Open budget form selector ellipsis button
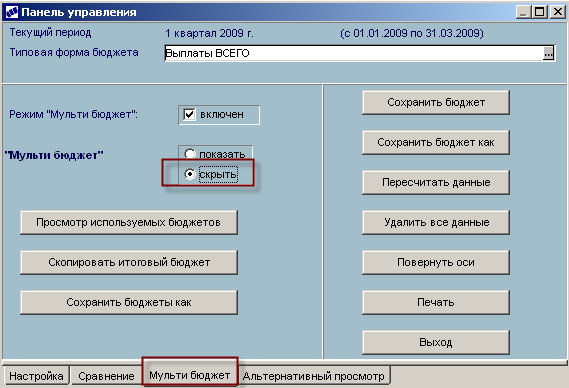 [x=548, y=54]
